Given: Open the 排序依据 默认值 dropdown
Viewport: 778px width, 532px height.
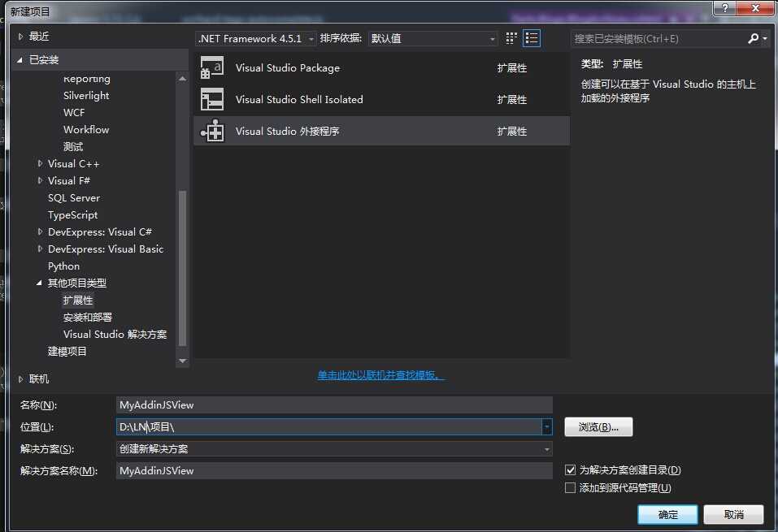Looking at the screenshot, I should pos(432,39).
